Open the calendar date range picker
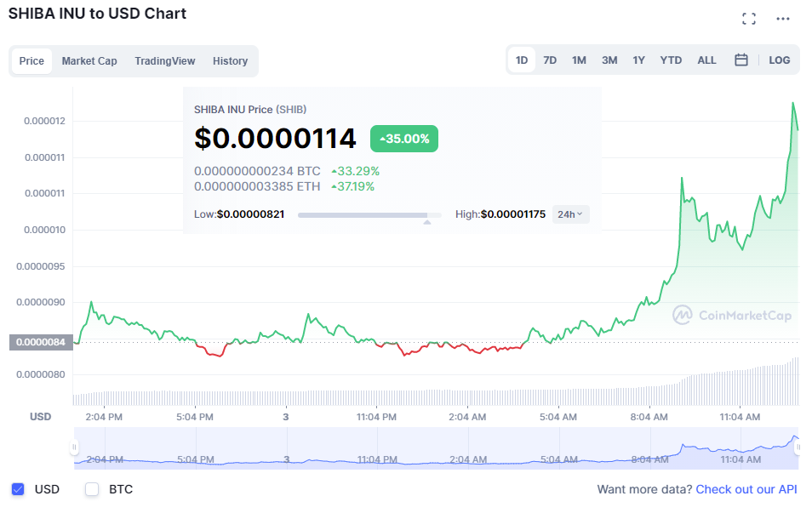This screenshot has height=513, width=812. [x=741, y=60]
